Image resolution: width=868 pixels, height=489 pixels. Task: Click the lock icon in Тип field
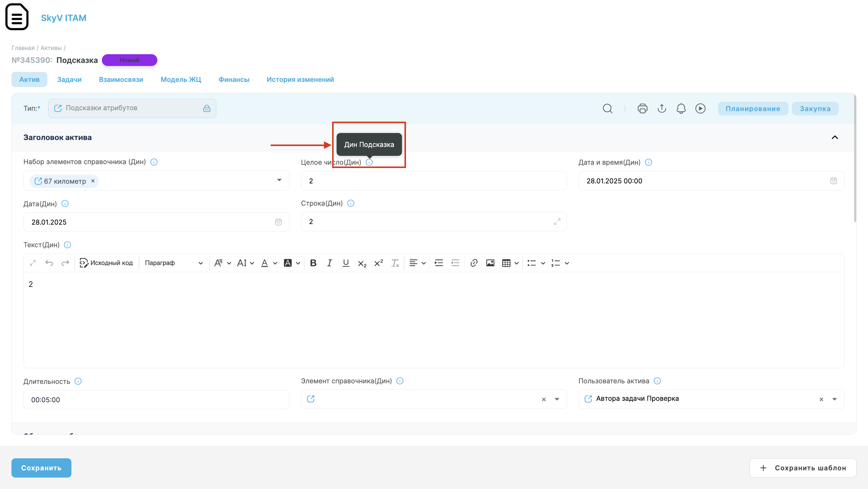point(206,108)
